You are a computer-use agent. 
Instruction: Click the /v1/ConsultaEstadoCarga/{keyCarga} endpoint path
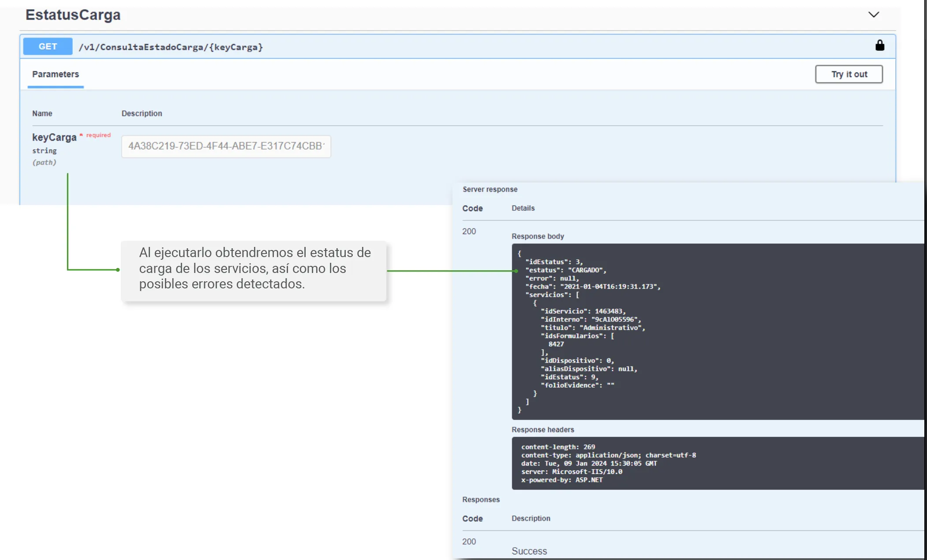coord(171,47)
